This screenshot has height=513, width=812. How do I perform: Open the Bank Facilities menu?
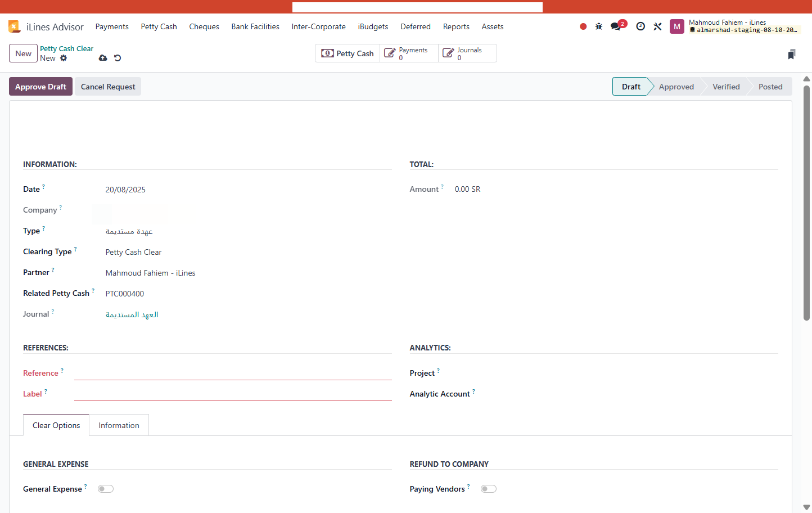point(255,26)
